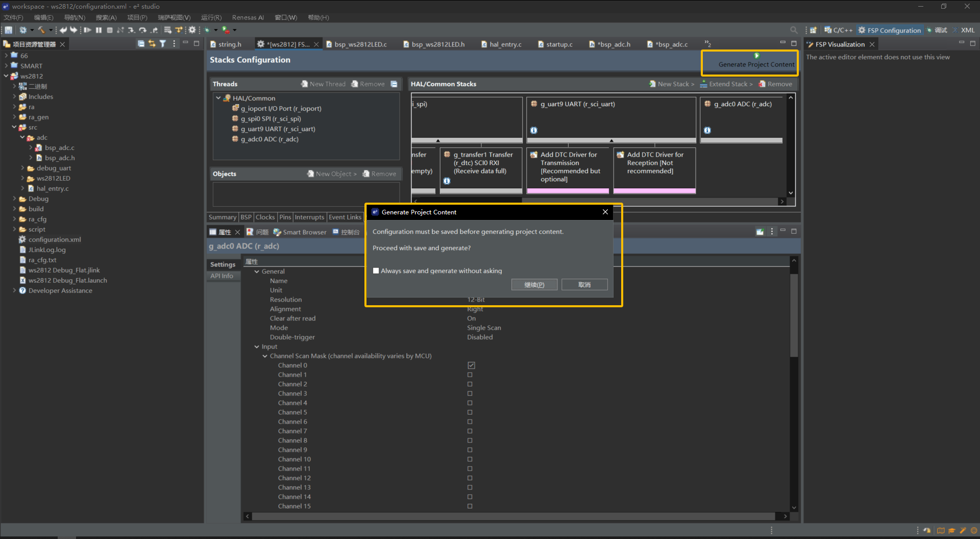
Task: Click the icon right of Threads Remove
Action: pyautogui.click(x=394, y=84)
